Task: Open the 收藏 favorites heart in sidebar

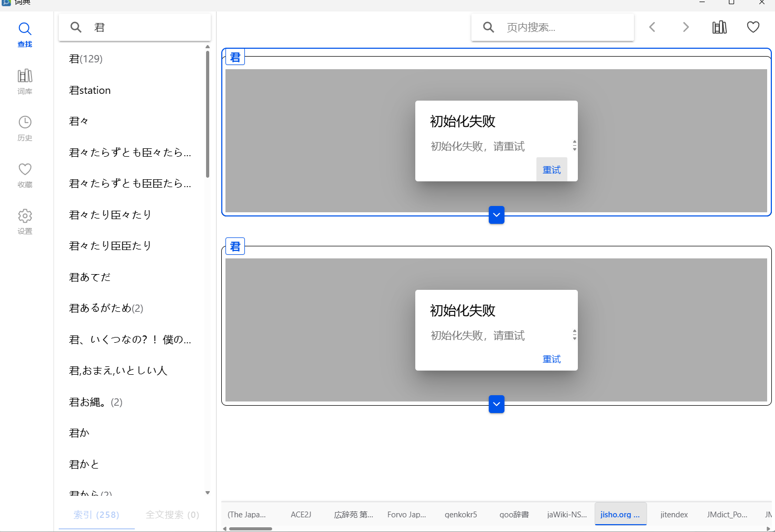Action: pos(25,175)
